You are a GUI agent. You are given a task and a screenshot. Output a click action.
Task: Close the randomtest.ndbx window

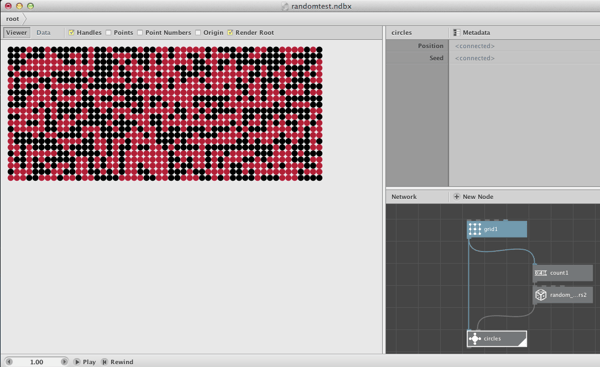[8, 6]
